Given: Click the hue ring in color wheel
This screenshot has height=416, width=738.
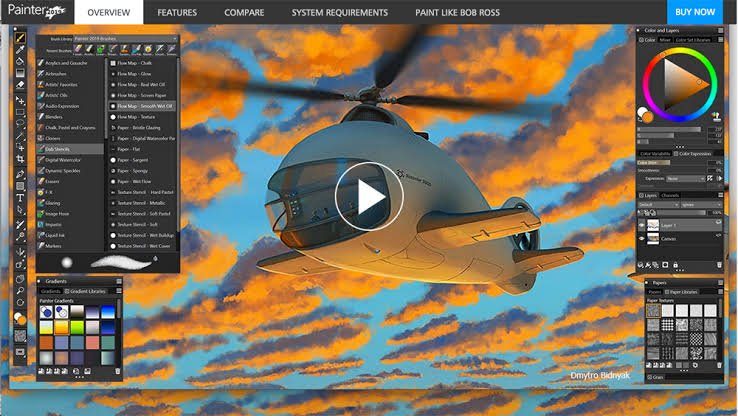Looking at the screenshot, I should pos(680,52).
